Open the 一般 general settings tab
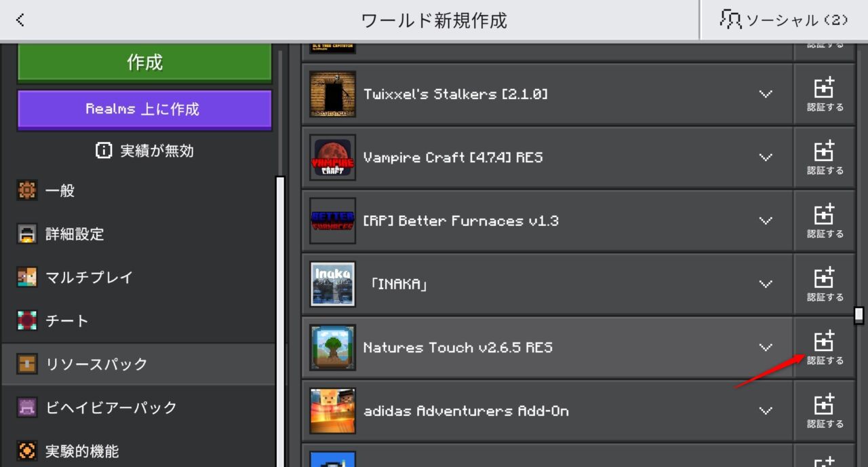 (138, 191)
